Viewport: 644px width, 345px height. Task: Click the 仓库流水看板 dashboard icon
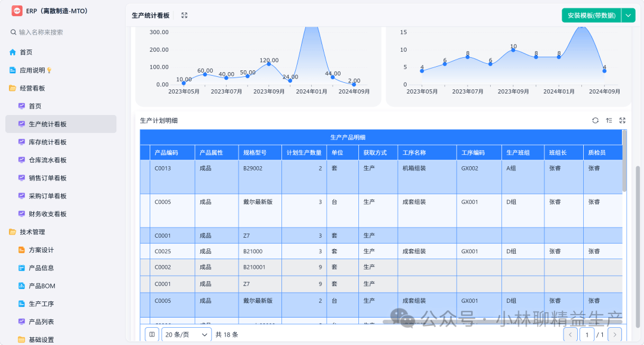tap(22, 160)
